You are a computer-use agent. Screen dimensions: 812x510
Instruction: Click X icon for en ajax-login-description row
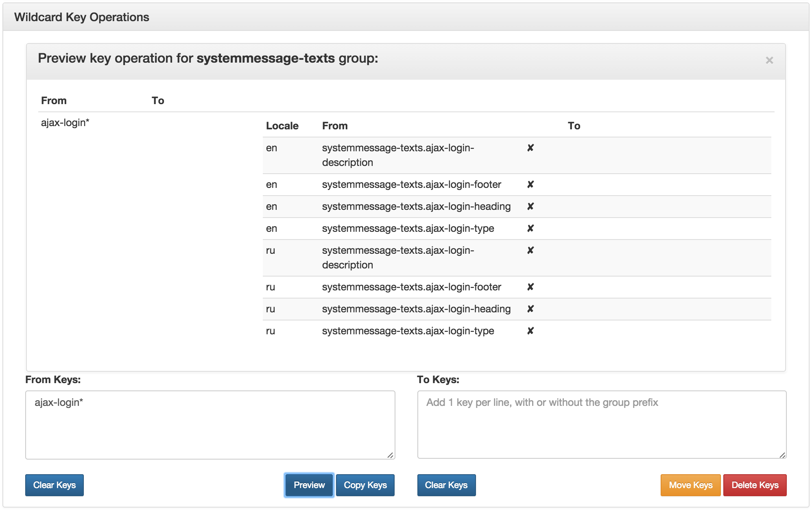[530, 148]
